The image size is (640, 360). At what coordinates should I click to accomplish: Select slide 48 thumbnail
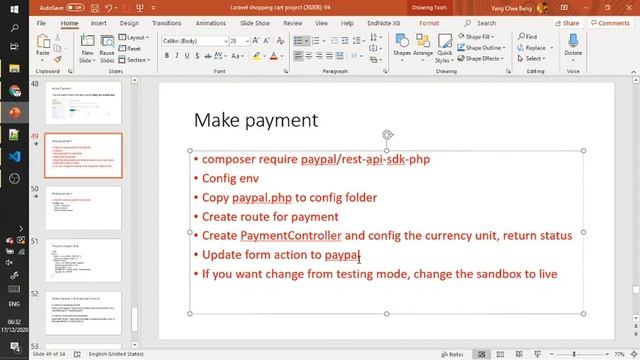pyautogui.click(x=83, y=103)
